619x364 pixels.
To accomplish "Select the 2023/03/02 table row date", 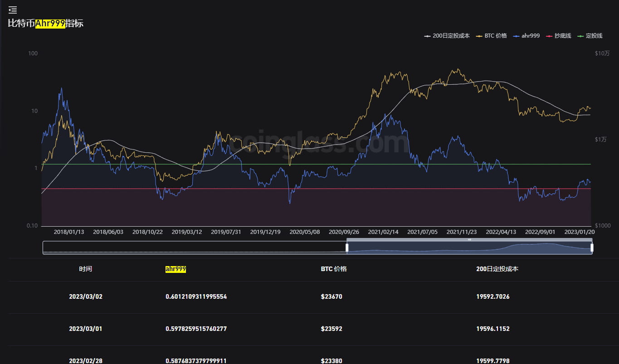I will 85,297.
